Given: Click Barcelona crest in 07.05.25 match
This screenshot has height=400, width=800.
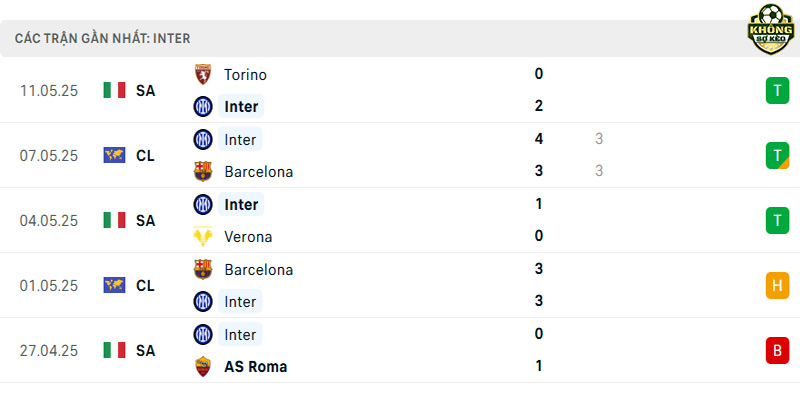Looking at the screenshot, I should [203, 171].
